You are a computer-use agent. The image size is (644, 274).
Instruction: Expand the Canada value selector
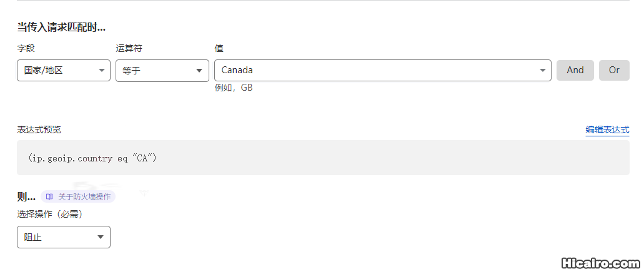pyautogui.click(x=383, y=70)
